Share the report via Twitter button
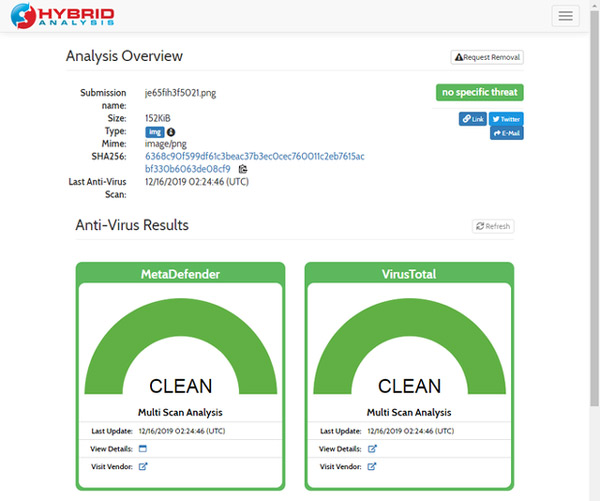This screenshot has width=600, height=501. (x=506, y=119)
